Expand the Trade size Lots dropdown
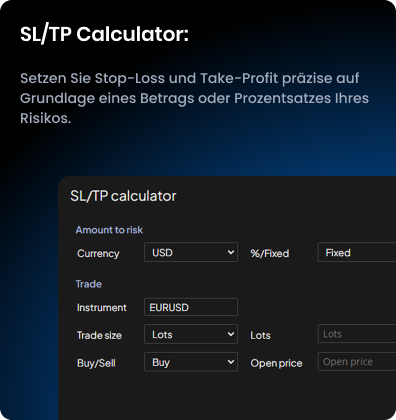This screenshot has height=420, width=396. click(x=191, y=334)
